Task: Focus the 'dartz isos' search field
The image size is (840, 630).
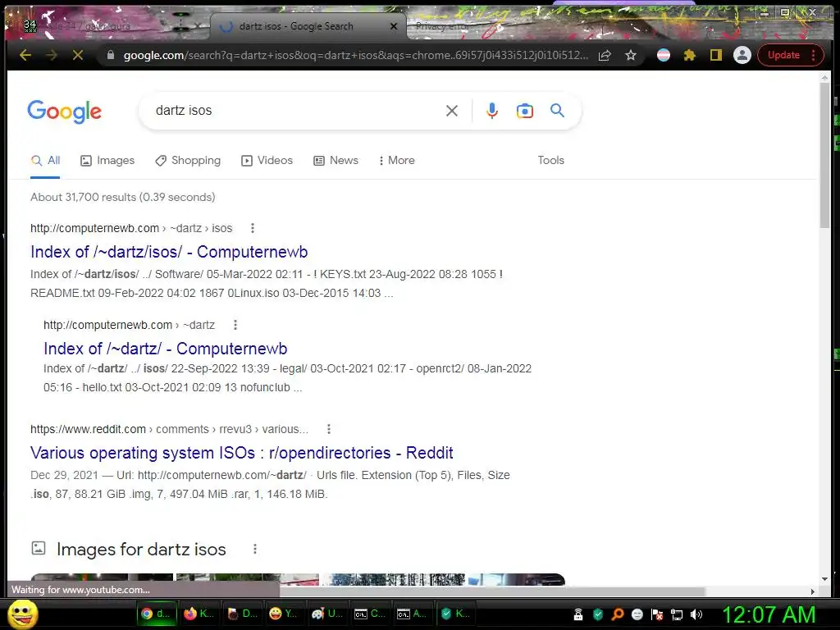Action: pyautogui.click(x=294, y=111)
